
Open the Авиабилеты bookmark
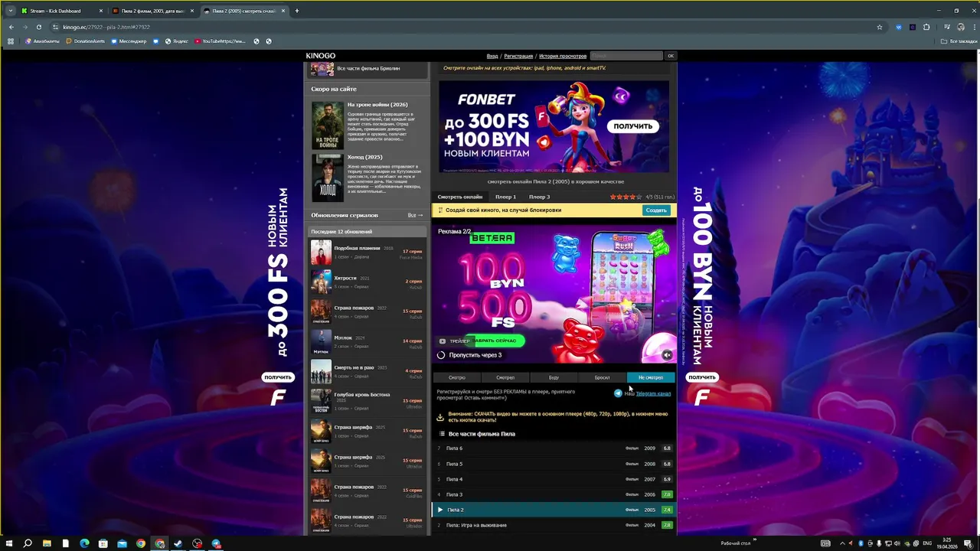coord(42,41)
